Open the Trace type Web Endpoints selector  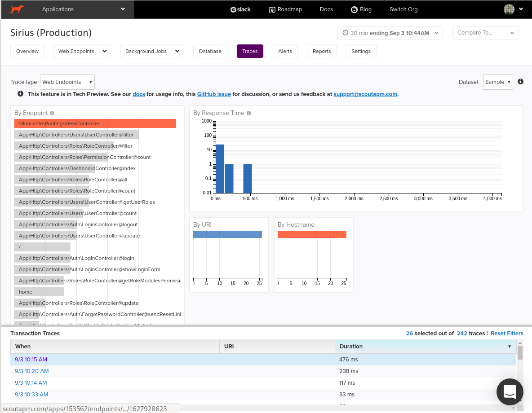67,82
